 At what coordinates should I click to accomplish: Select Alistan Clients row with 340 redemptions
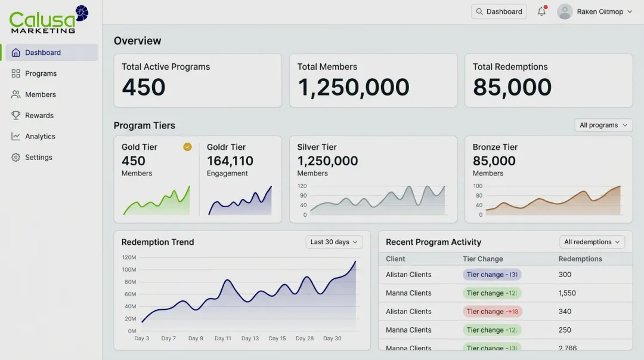tap(505, 312)
